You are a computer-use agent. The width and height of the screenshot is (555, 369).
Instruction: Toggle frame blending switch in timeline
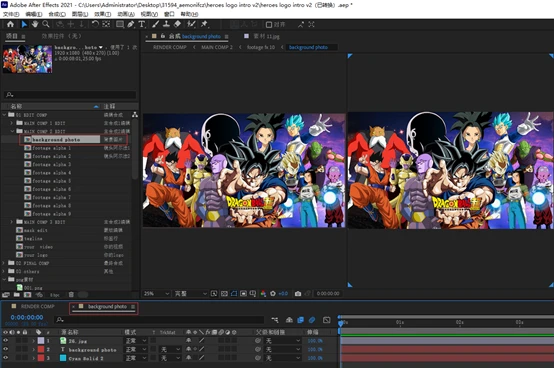tap(301, 320)
